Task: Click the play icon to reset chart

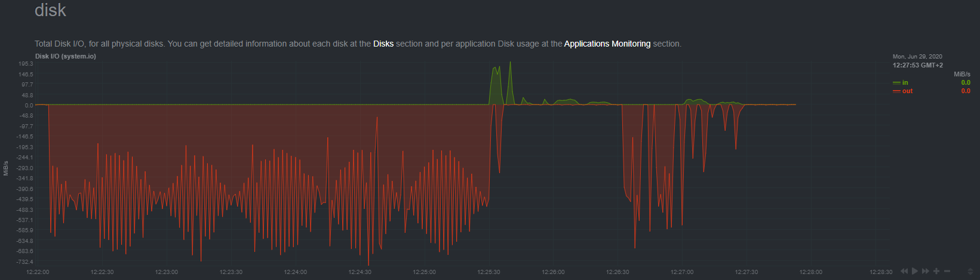Action: 915,271
